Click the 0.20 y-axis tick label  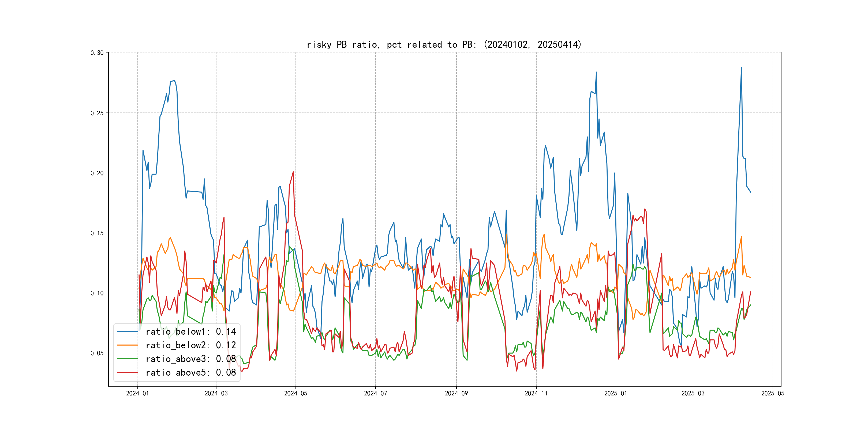[97, 173]
